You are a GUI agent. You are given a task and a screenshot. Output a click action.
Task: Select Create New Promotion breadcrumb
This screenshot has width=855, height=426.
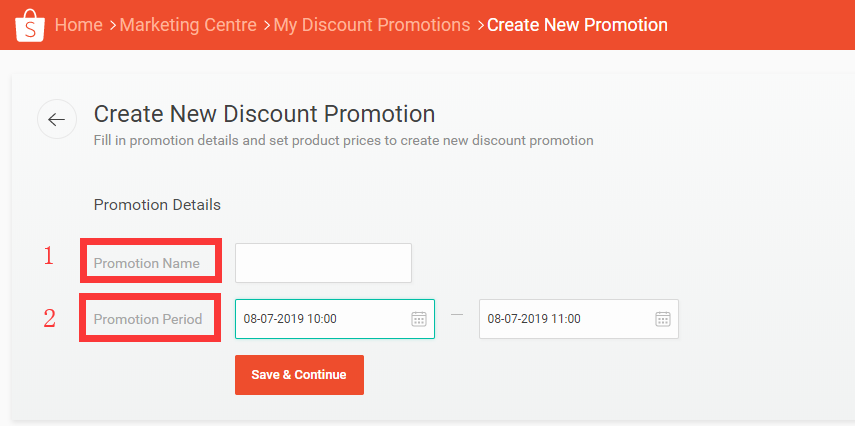pos(577,24)
